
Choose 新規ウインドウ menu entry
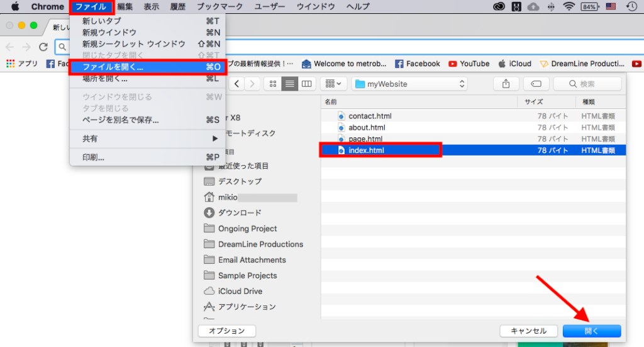pos(148,33)
